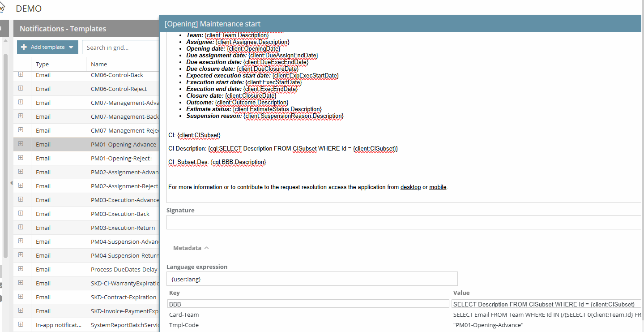
Task: Collapse the Metadata section
Action: 191,248
